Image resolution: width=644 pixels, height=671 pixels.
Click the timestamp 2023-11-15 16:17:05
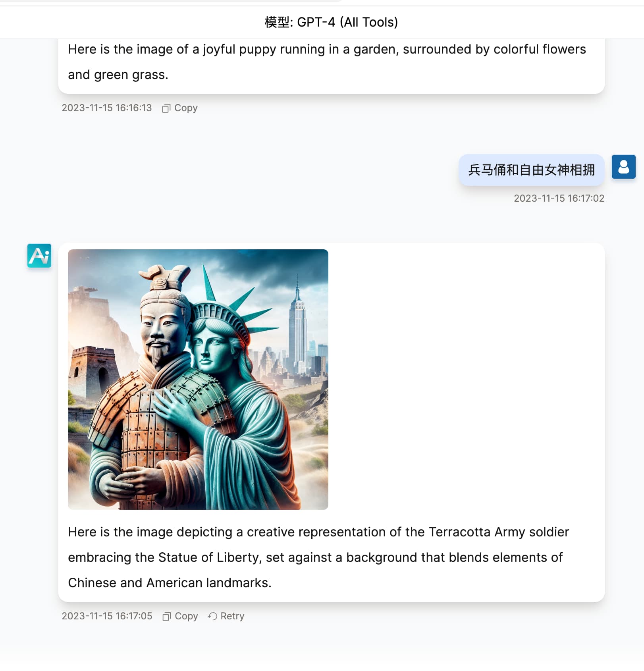pos(107,616)
